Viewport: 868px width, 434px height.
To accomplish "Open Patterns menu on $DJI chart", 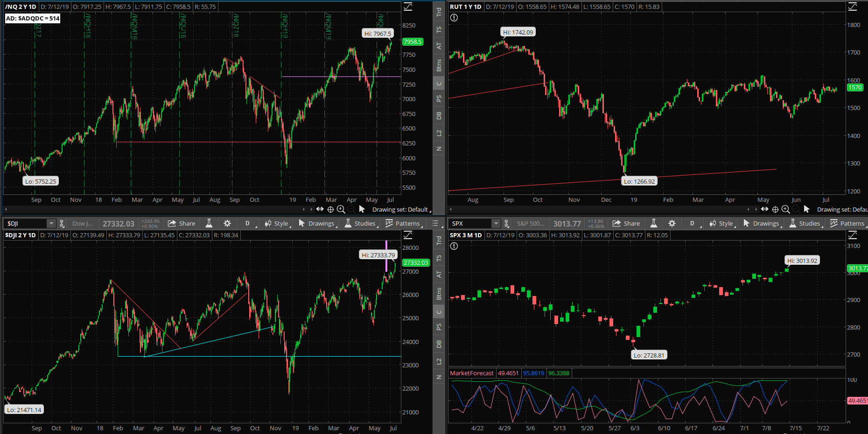I will pyautogui.click(x=403, y=223).
